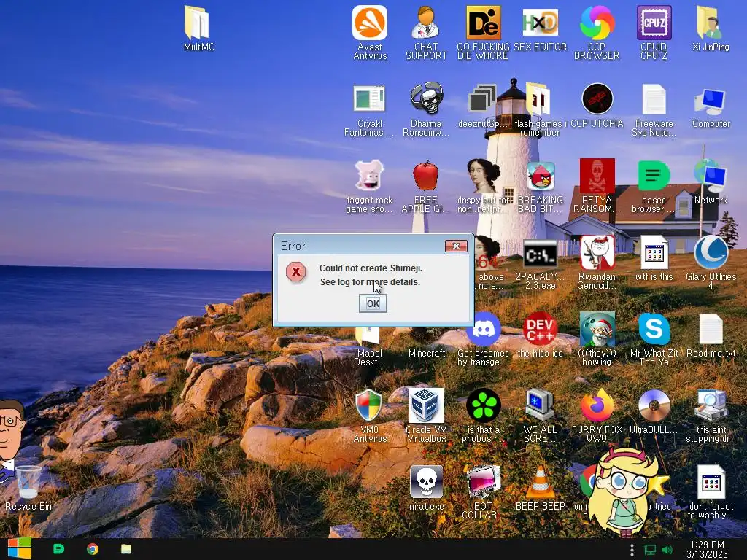Open the clock showing 1:29 PM
747x560 pixels.
[x=707, y=549]
